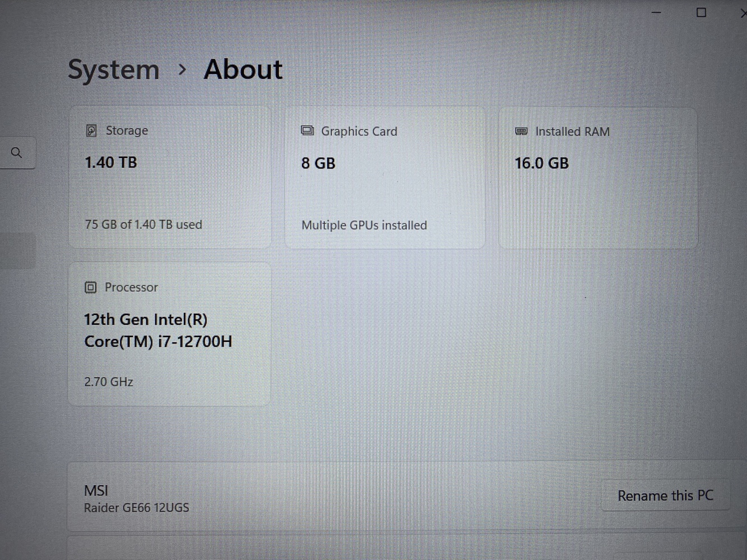Click the Storage drive icon
747x560 pixels.
tap(91, 130)
